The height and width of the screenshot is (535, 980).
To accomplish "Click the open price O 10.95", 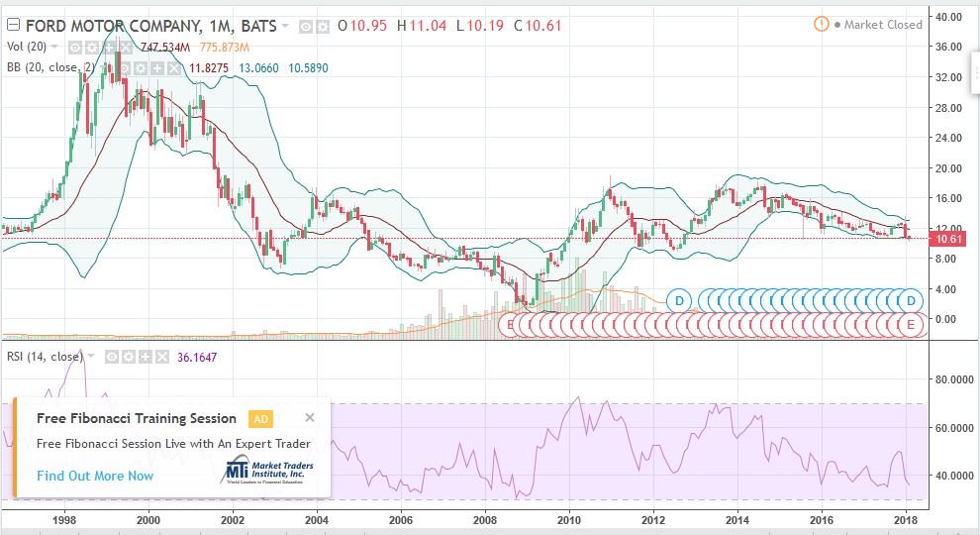I will 362,26.
